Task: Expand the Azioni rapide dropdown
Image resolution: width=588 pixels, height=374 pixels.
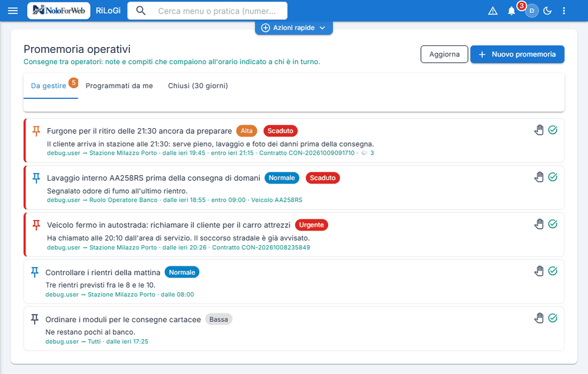Action: (293, 28)
